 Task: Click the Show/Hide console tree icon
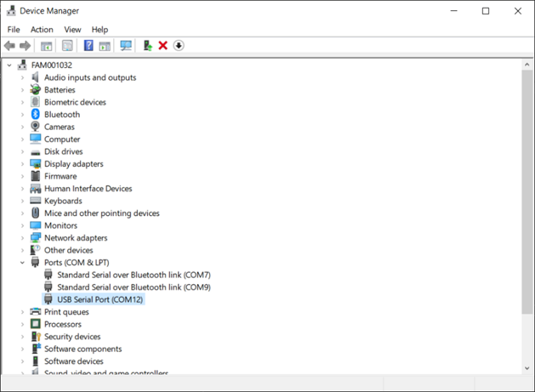click(x=47, y=46)
